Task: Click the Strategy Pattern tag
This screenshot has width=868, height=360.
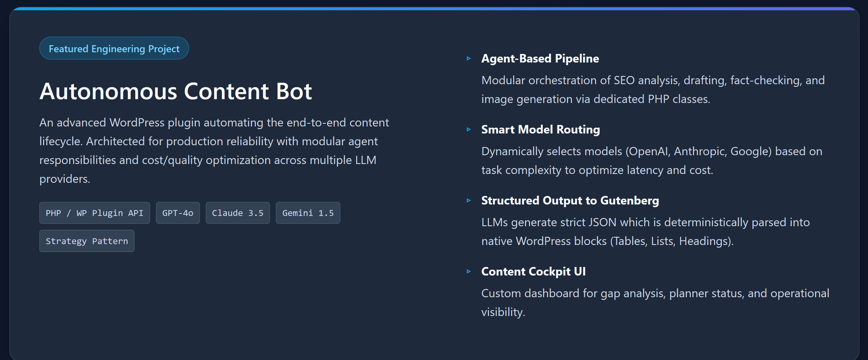Action: click(x=86, y=241)
